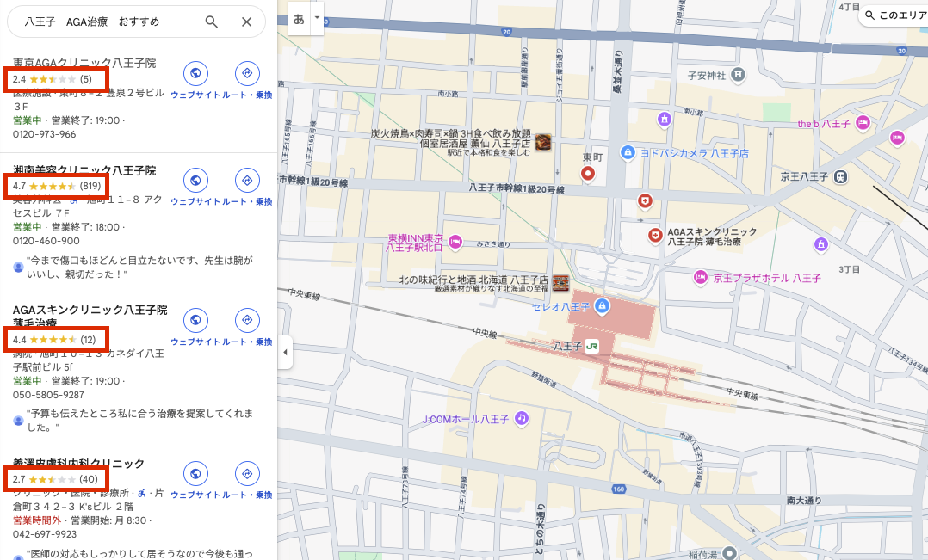Click ヨドバシカメラ 八王子店 map marker
Image resolution: width=928 pixels, height=560 pixels.
628,152
